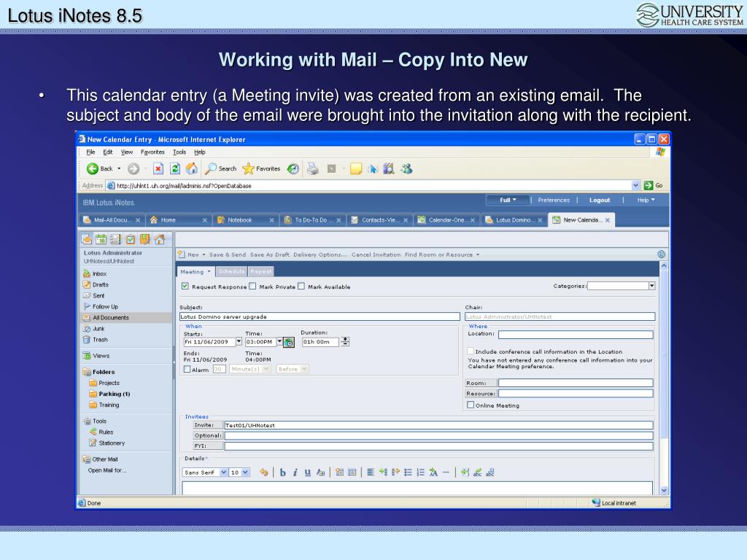The width and height of the screenshot is (747, 560).
Task: Click the browser Print icon
Action: [312, 168]
